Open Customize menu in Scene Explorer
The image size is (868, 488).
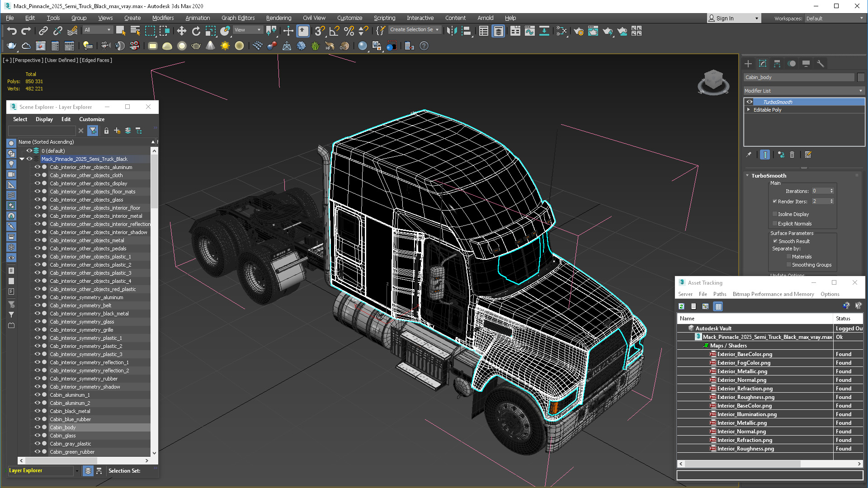pos(92,119)
